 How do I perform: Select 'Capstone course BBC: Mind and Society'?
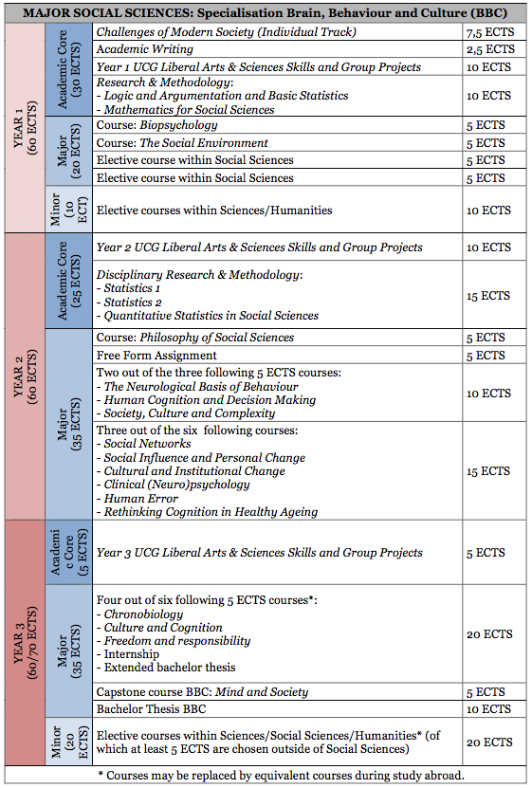point(202,692)
